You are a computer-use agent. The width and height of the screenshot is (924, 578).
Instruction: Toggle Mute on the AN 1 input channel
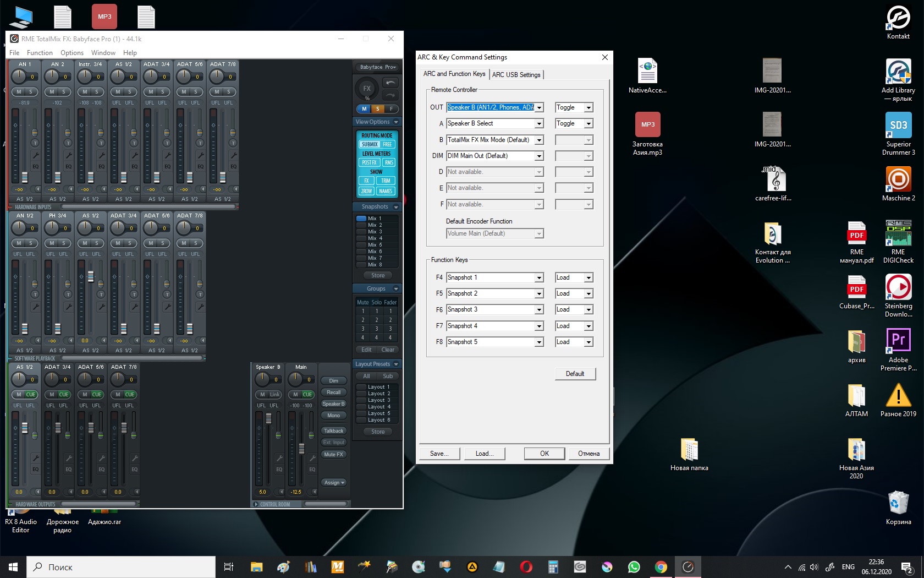[19, 92]
